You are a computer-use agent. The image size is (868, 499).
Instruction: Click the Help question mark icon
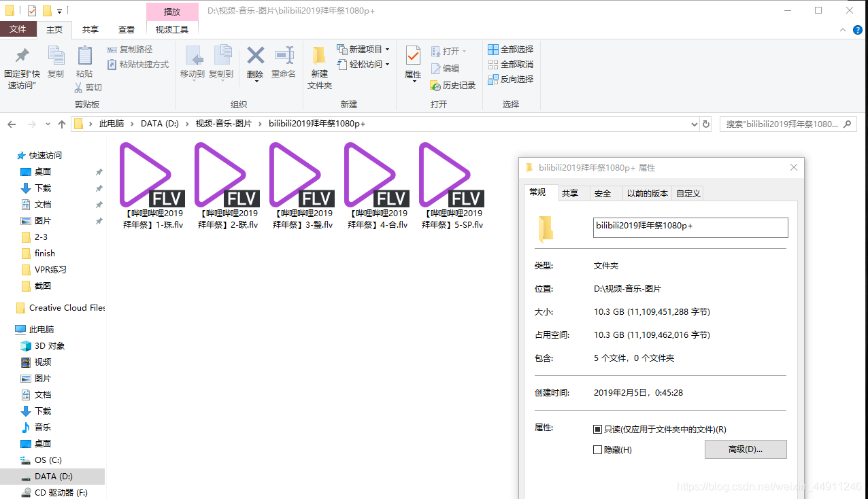[858, 30]
